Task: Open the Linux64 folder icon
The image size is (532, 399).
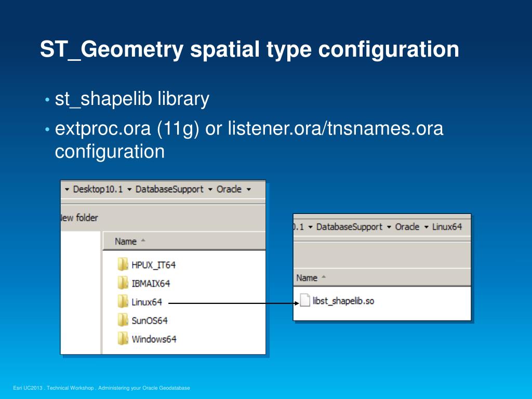Action: 123,302
